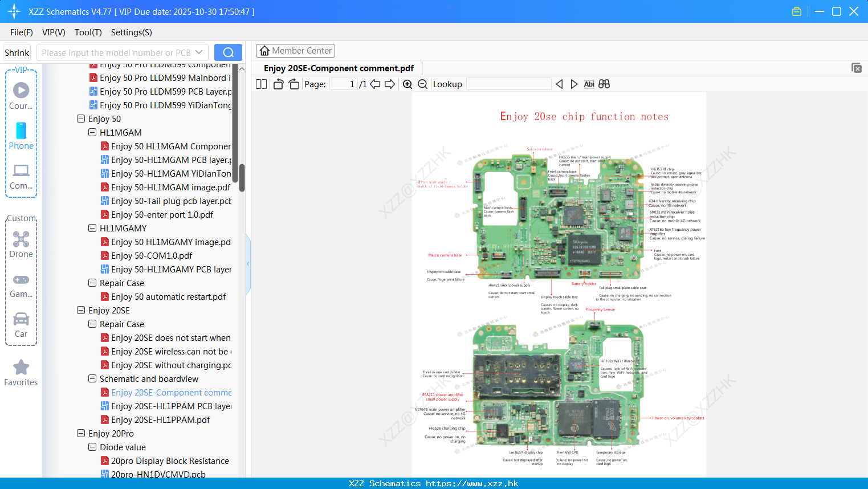This screenshot has height=489, width=868.
Task: Open Enjoy 50-HL1MGAM image.pdf
Action: click(x=165, y=187)
